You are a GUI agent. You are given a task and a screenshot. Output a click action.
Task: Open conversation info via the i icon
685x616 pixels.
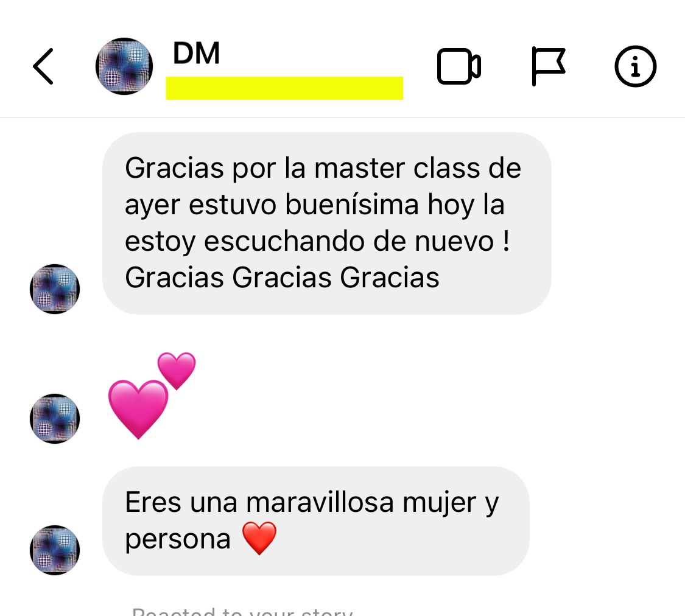[635, 66]
